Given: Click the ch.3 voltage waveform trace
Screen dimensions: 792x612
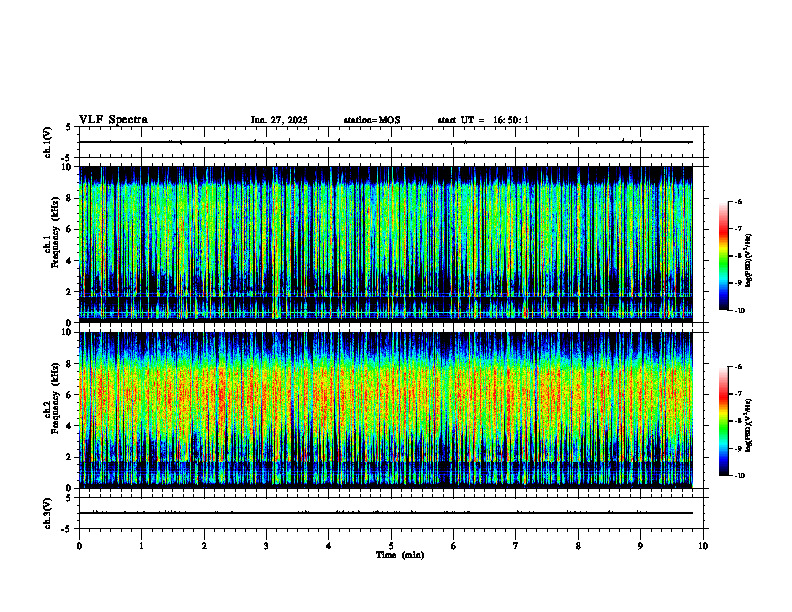Looking at the screenshot, I should click(386, 513).
